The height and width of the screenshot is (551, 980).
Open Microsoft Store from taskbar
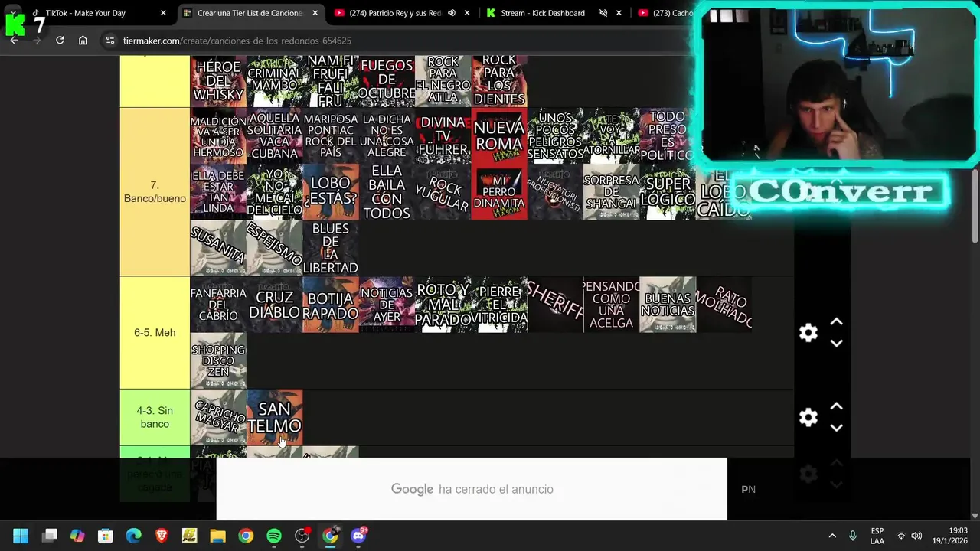pyautogui.click(x=106, y=536)
